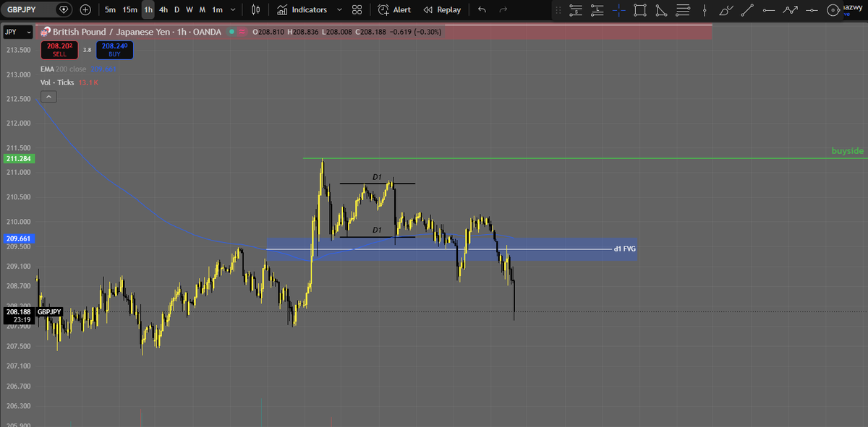
Task: Select the Trend Line tool
Action: (747, 10)
